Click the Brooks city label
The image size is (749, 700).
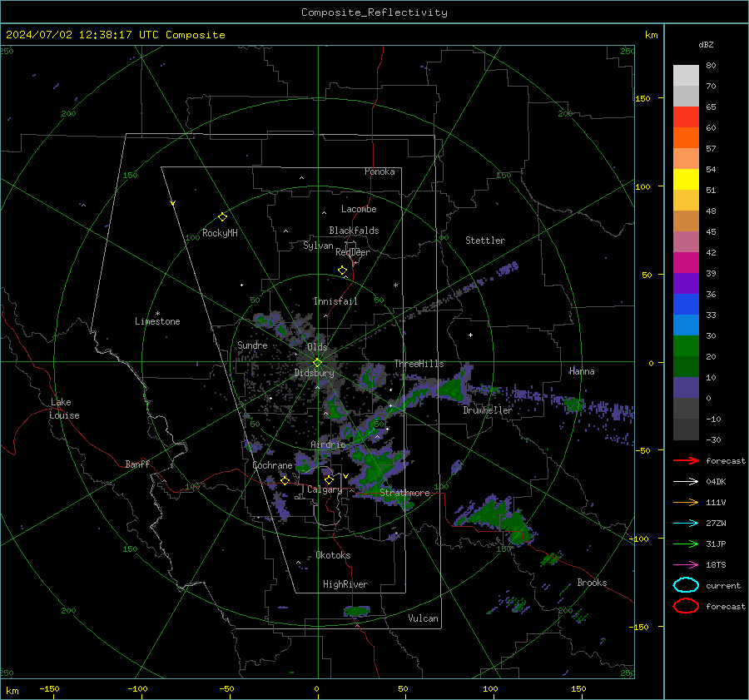[x=592, y=583]
